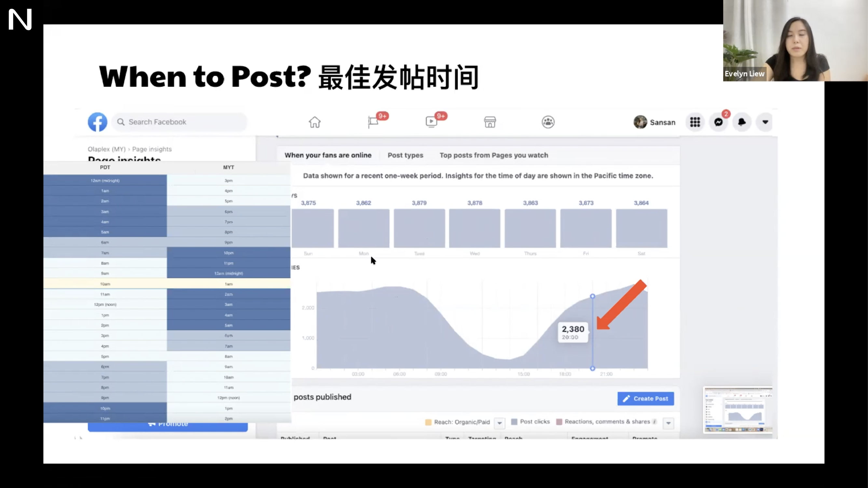Viewport: 868px width, 488px height.
Task: Open the nine-dot menu grid icon
Action: [x=695, y=122]
